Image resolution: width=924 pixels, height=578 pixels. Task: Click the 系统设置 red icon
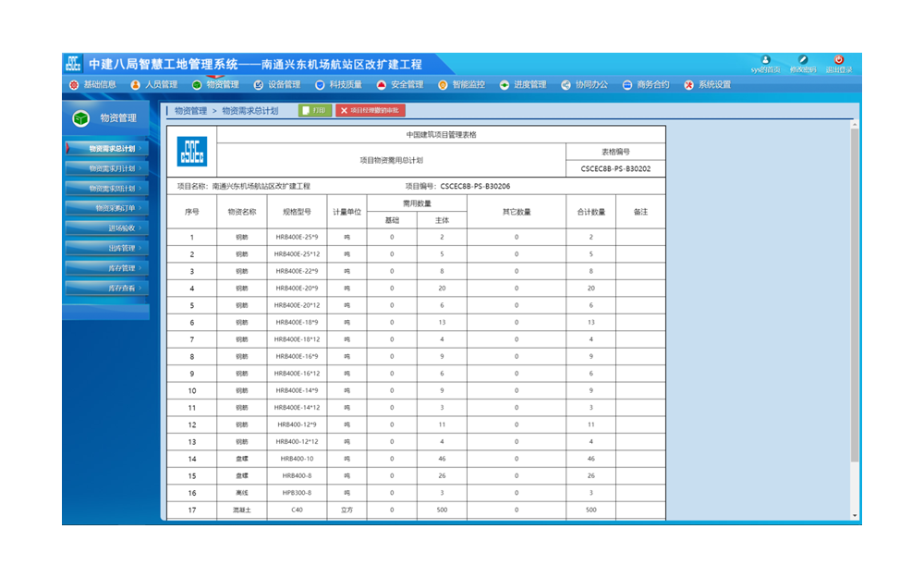point(688,85)
